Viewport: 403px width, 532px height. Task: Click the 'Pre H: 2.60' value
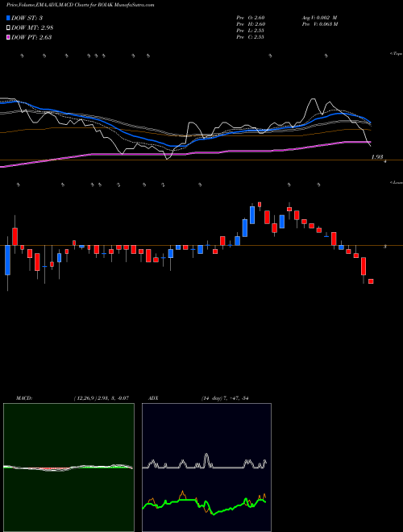(x=251, y=24)
